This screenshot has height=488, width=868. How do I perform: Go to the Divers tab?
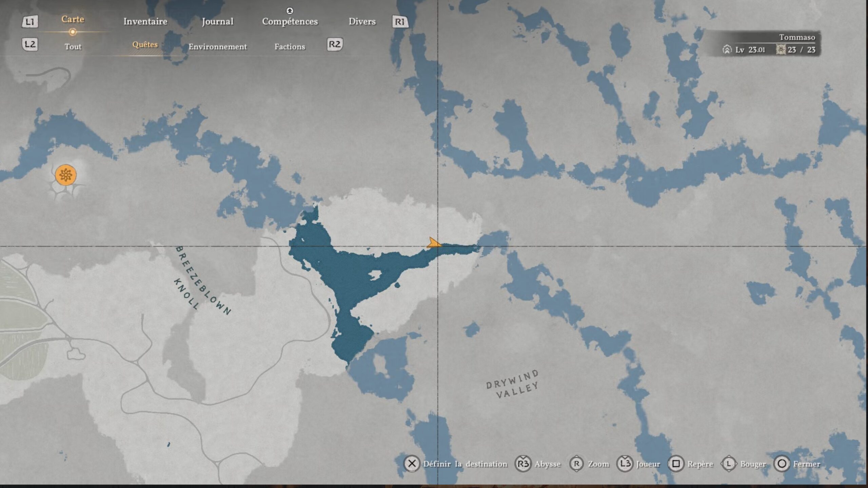tap(362, 21)
